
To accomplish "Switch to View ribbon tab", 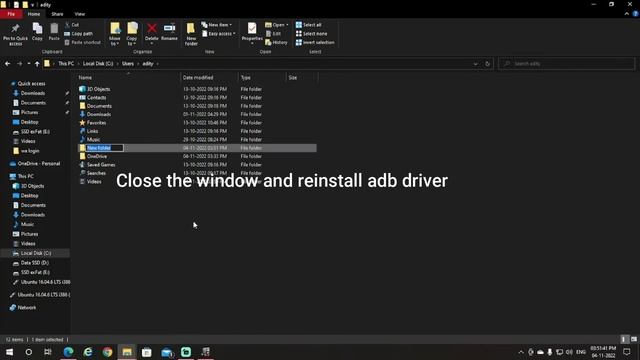I will click(80, 14).
